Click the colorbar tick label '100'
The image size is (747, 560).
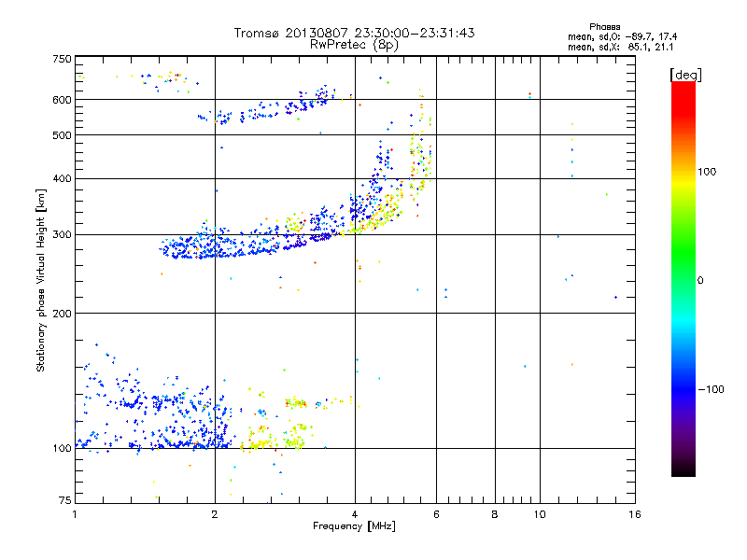707,172
